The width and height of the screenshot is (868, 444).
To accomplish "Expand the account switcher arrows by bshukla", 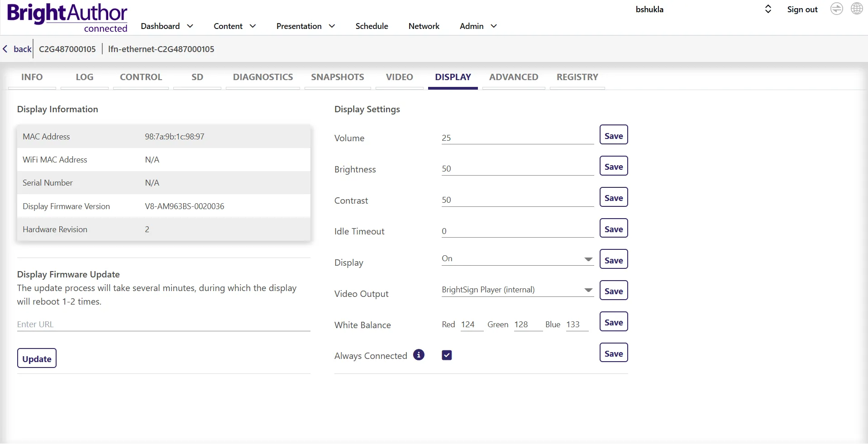I will pos(768,9).
